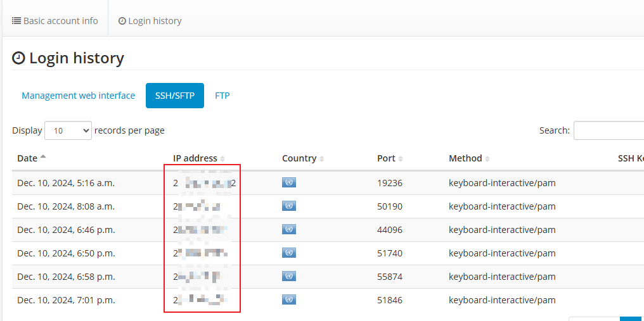Open the Basic account info tab
The image size is (644, 321).
tap(55, 21)
